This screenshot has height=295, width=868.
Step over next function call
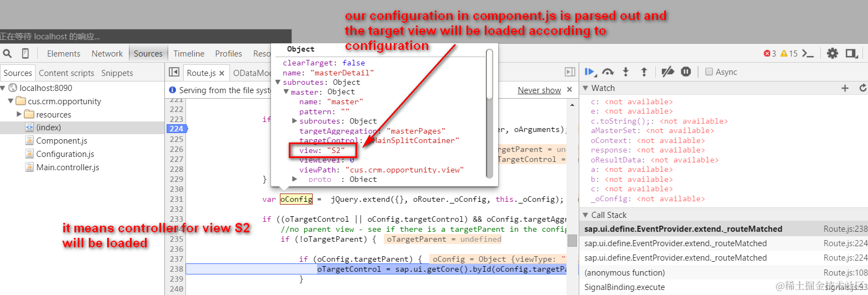[608, 72]
